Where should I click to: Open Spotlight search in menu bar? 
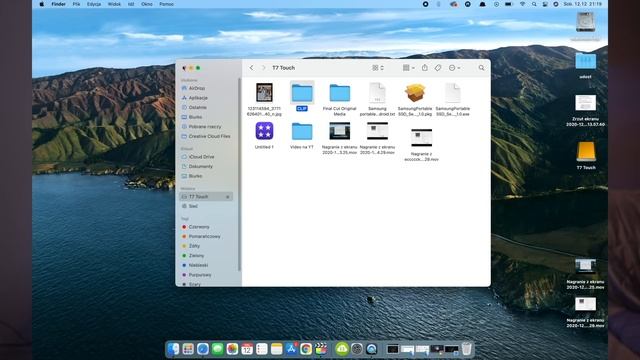(x=534, y=4)
